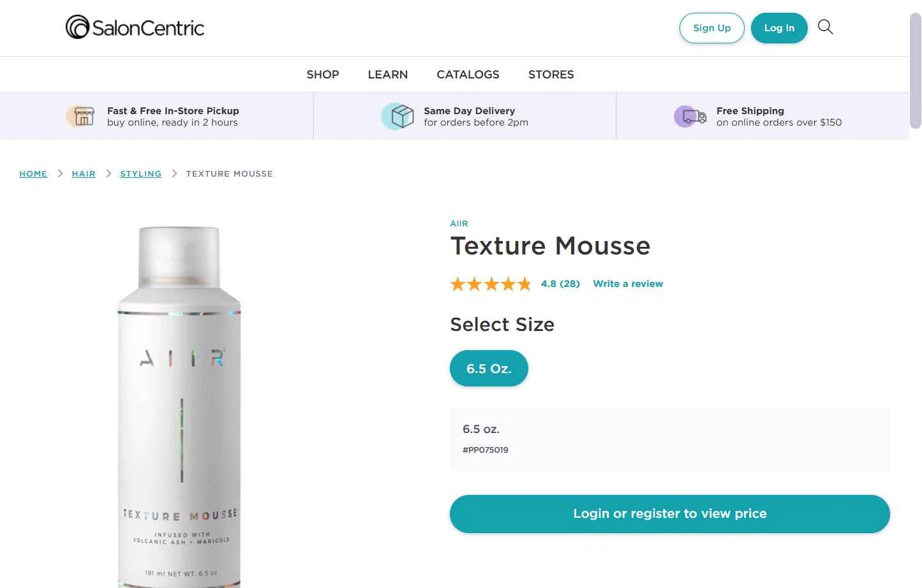Click the Sign Up button

point(712,28)
